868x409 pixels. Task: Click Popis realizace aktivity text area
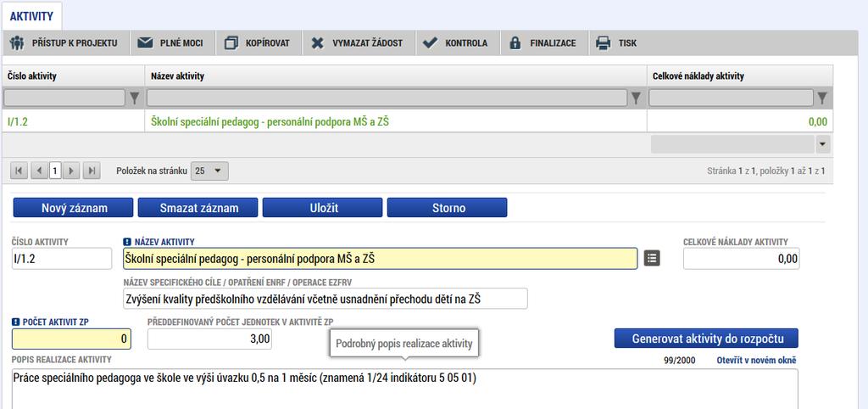404,389
